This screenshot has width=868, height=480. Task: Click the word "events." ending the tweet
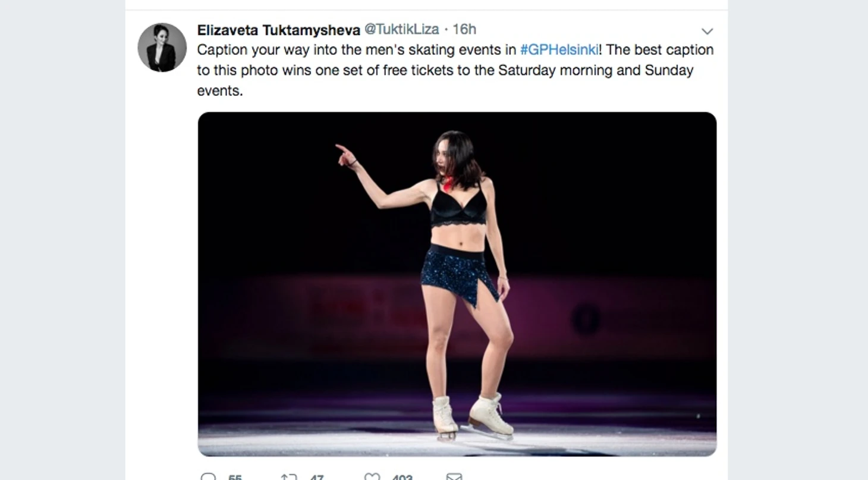[220, 91]
